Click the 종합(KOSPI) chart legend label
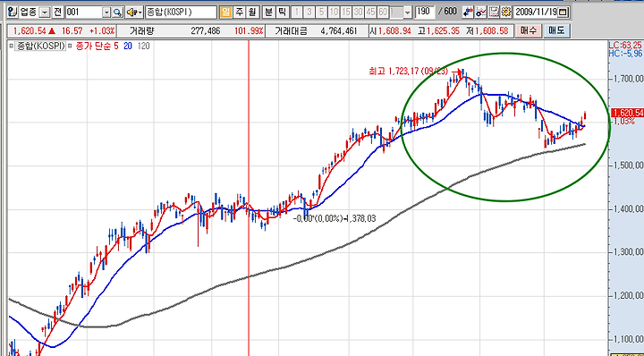 (40, 47)
